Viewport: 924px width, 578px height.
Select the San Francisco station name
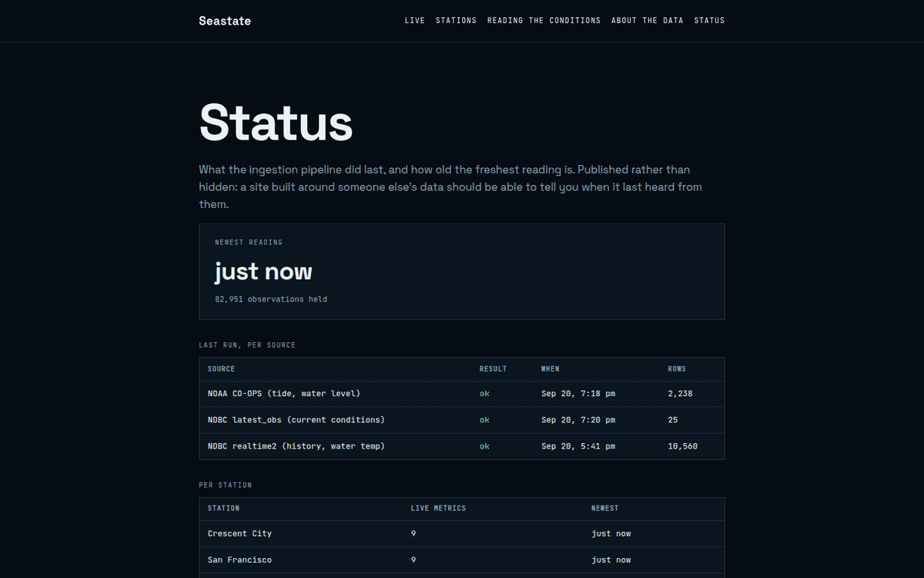239,560
